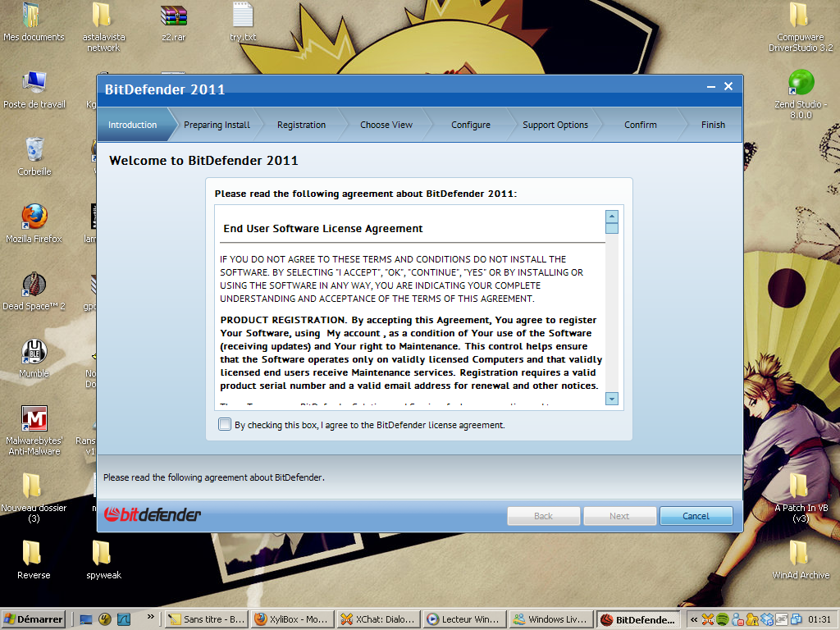The image size is (840, 630).
Task: Select the Confirm step tab
Action: point(640,125)
